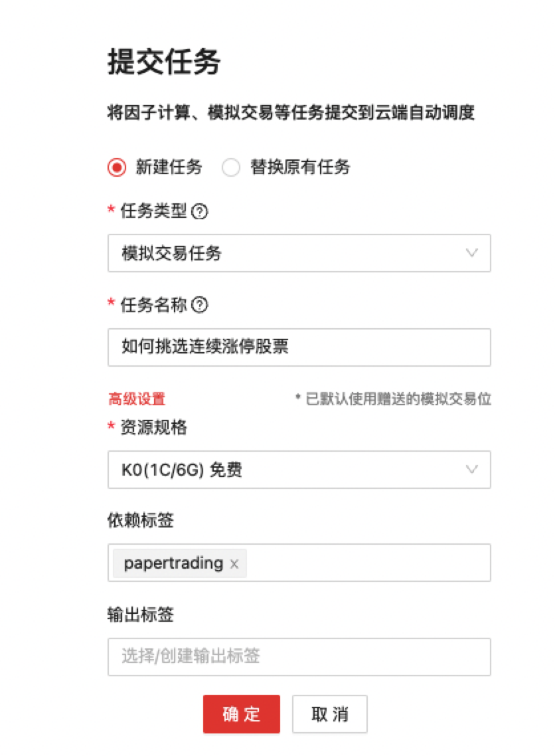Click the papertrading tag label
Image resolution: width=555 pixels, height=756 pixels.
tap(173, 563)
